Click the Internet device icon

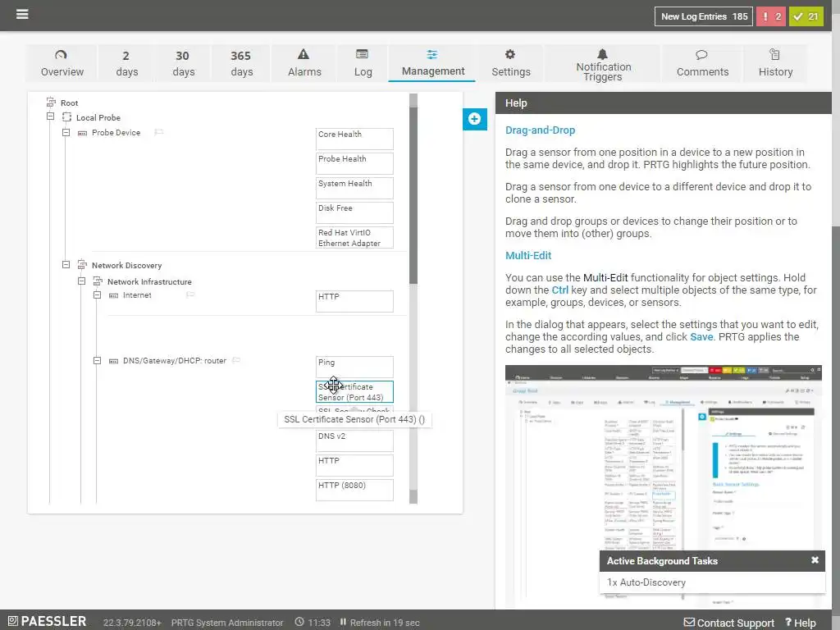(113, 295)
